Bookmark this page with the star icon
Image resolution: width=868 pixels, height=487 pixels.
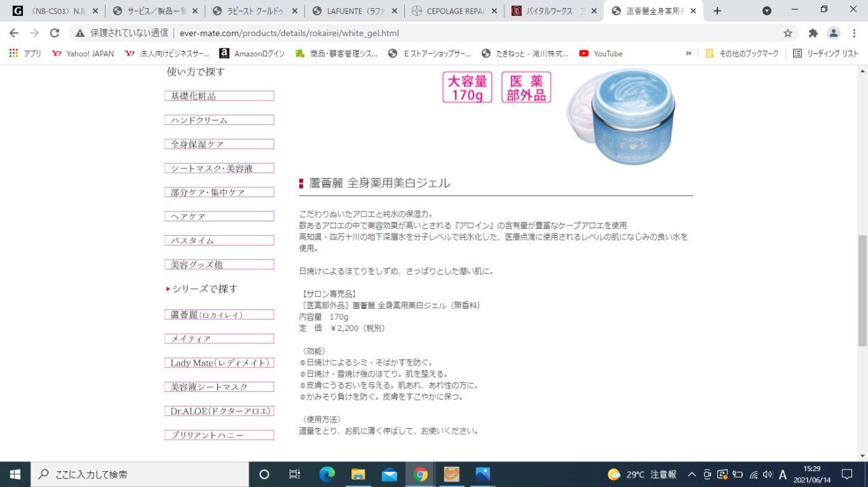pyautogui.click(x=789, y=33)
